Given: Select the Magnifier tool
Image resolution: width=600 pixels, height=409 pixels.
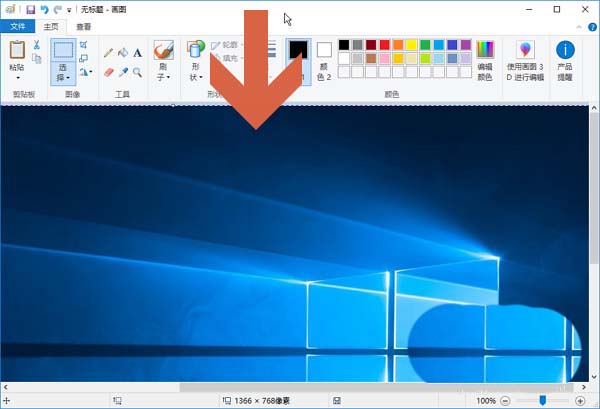Looking at the screenshot, I should (137, 72).
